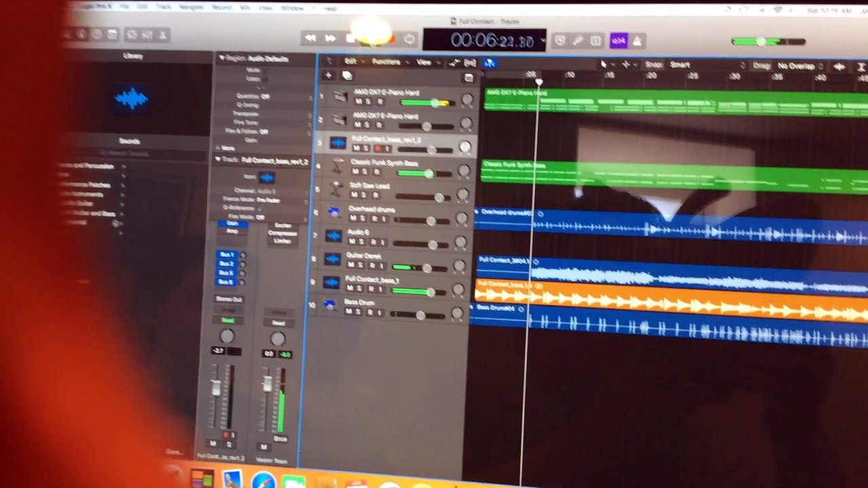The height and width of the screenshot is (488, 868).
Task: Solo the Guitar Derek track
Action: click(x=360, y=265)
